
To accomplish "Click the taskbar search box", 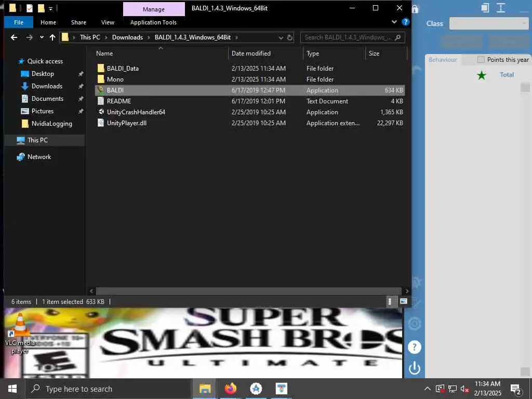I will [108, 389].
